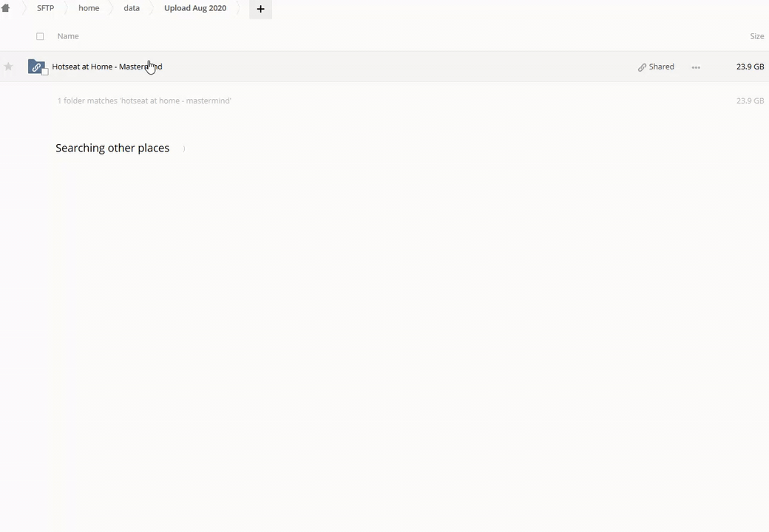Click the plus New button
This screenshot has height=532, width=769.
(x=260, y=9)
